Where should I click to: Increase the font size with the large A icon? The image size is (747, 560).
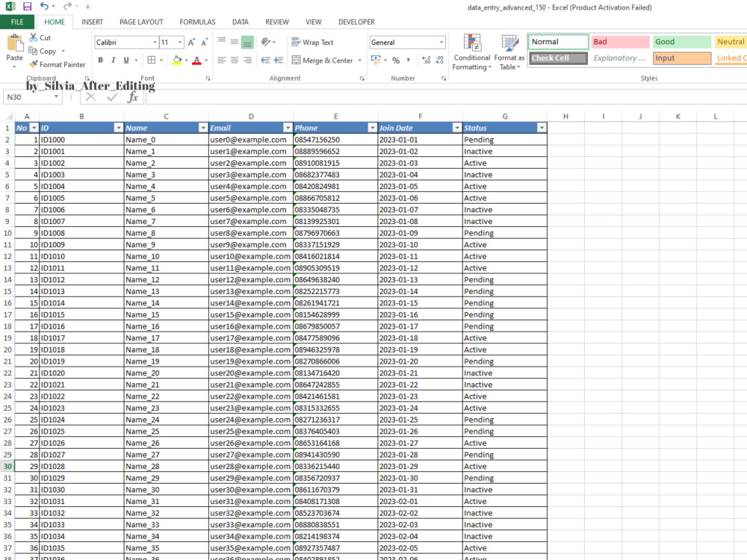pos(191,43)
